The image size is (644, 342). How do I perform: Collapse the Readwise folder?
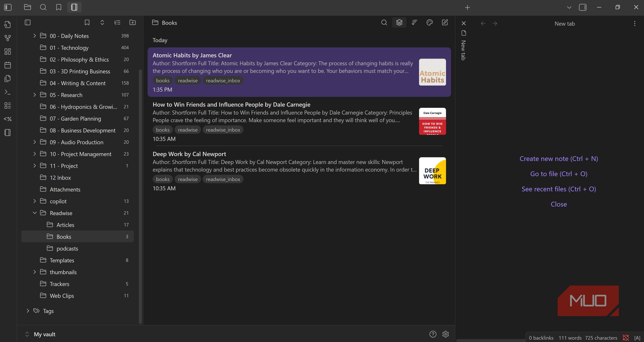35,213
